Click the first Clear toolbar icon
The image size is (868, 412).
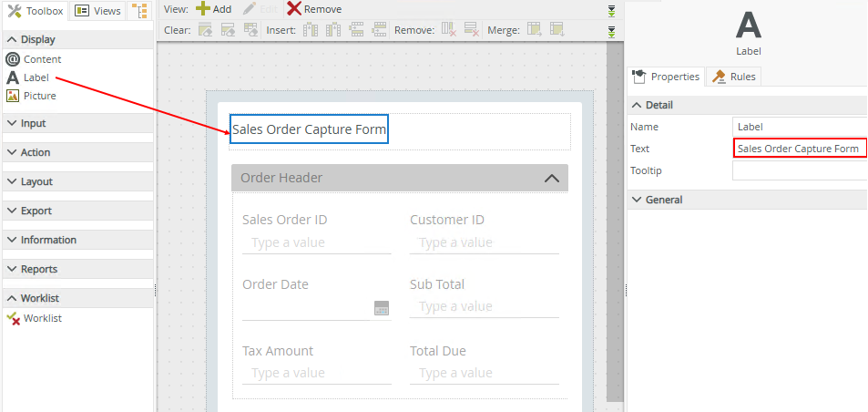coord(206,30)
